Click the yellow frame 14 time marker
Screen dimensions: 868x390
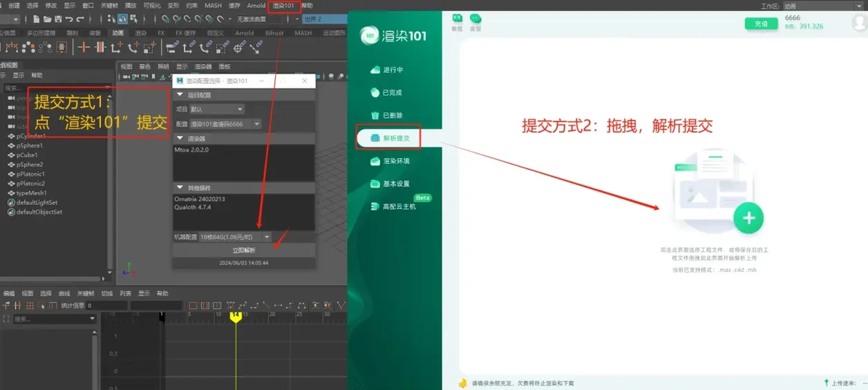click(236, 316)
